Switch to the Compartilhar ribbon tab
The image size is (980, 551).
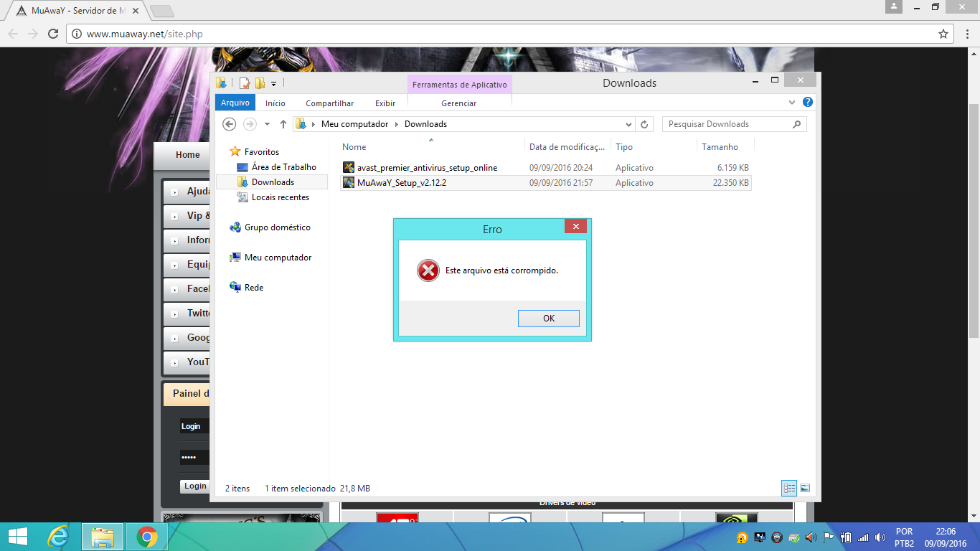(x=329, y=103)
